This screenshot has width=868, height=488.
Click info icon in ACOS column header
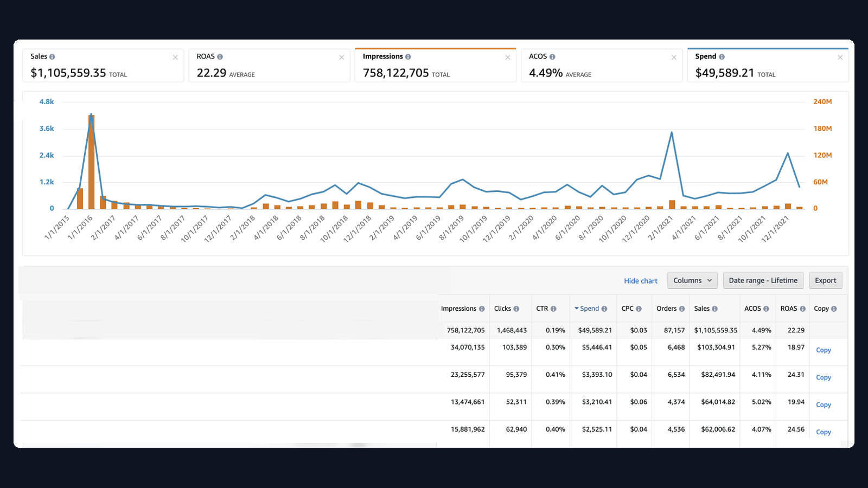pyautogui.click(x=766, y=309)
